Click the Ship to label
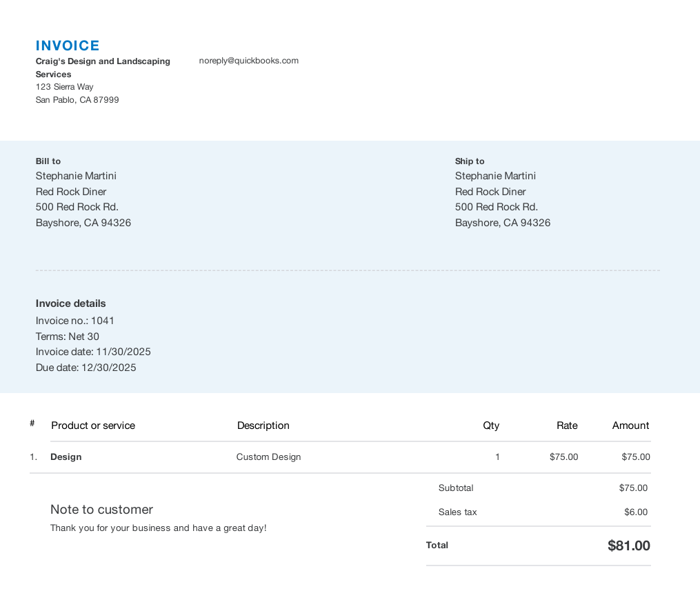Image resolution: width=700 pixels, height=591 pixels. point(470,161)
